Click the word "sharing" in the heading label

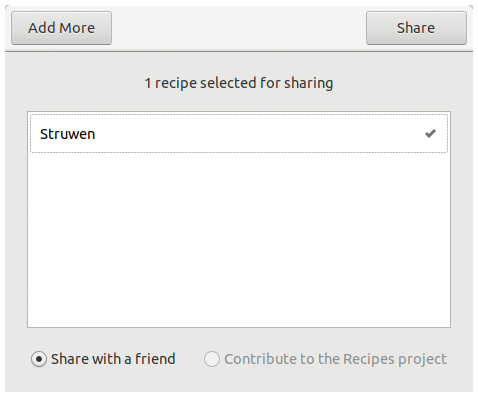(x=308, y=83)
